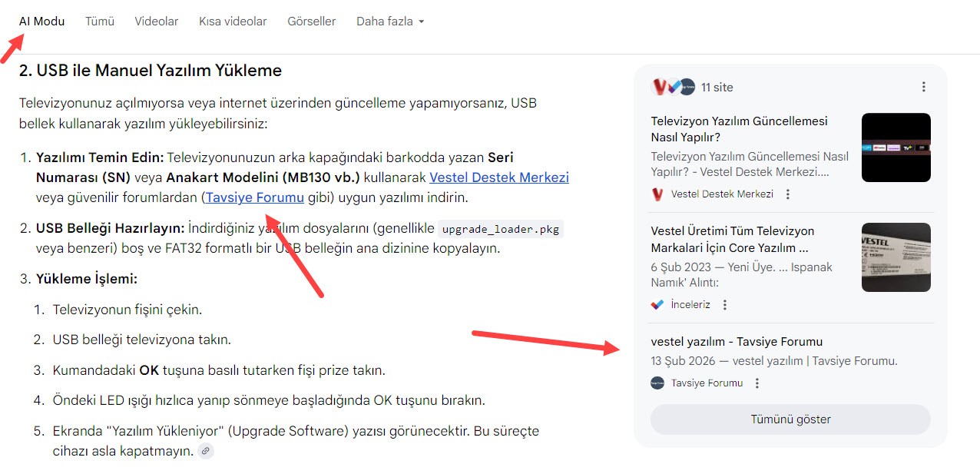Viewport: 980px width, 474px height.
Task: Open the three-dot menu atop the sites panel
Action: 923,87
